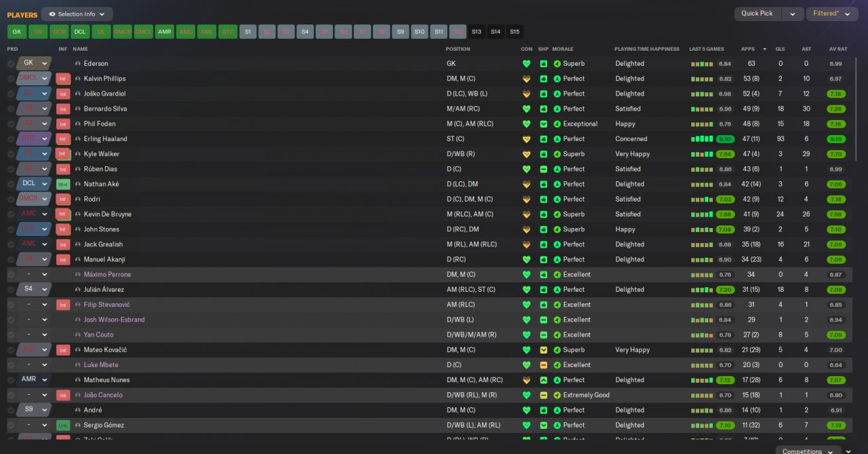Toggle the picked checkbox for Erling Haaland
Image resolution: width=868 pixels, height=454 pixels.
[x=11, y=139]
